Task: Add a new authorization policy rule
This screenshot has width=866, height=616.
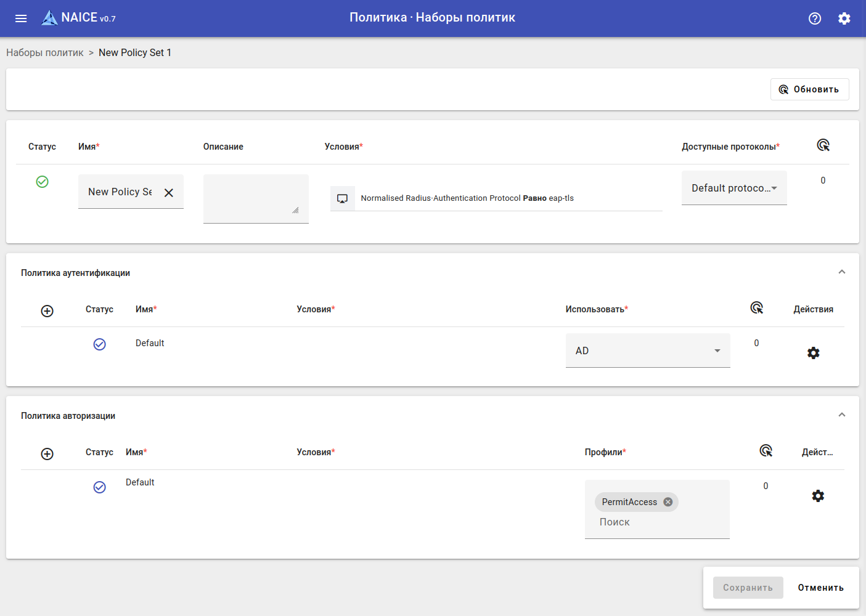Action: click(x=47, y=454)
